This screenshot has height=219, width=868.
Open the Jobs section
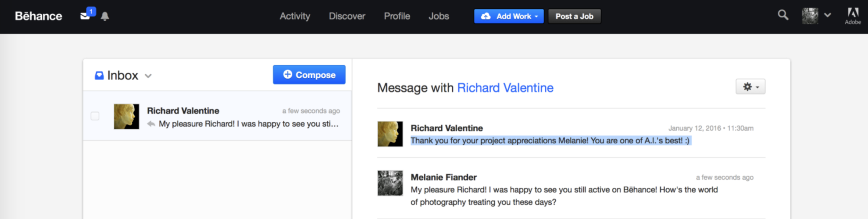point(439,16)
